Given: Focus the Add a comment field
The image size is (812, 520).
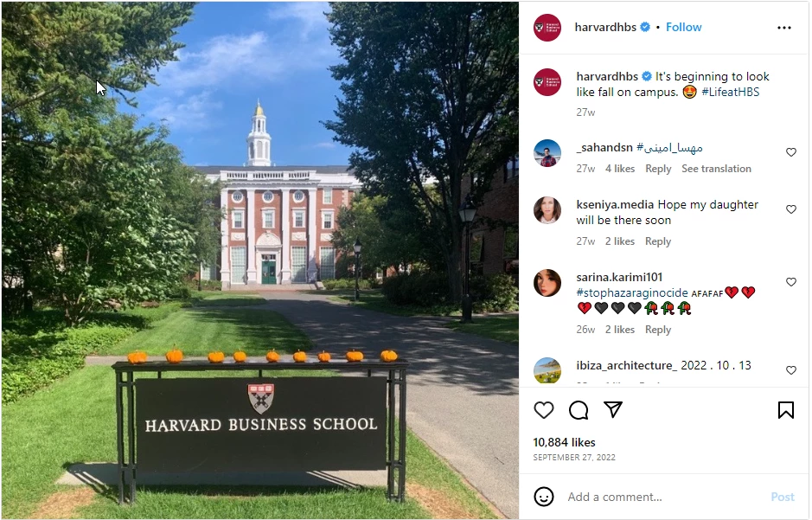Looking at the screenshot, I should 666,497.
